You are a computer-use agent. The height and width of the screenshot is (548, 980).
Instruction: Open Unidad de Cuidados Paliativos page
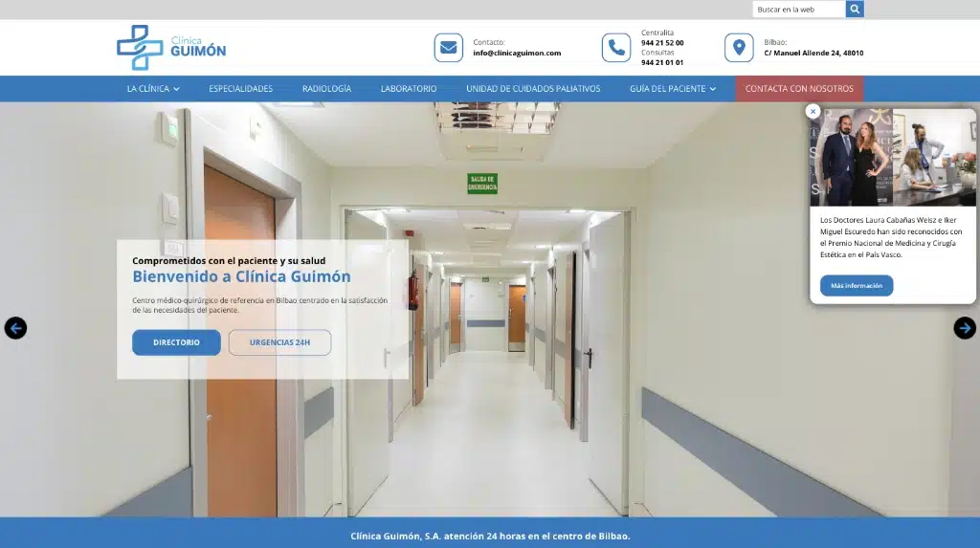coord(533,89)
